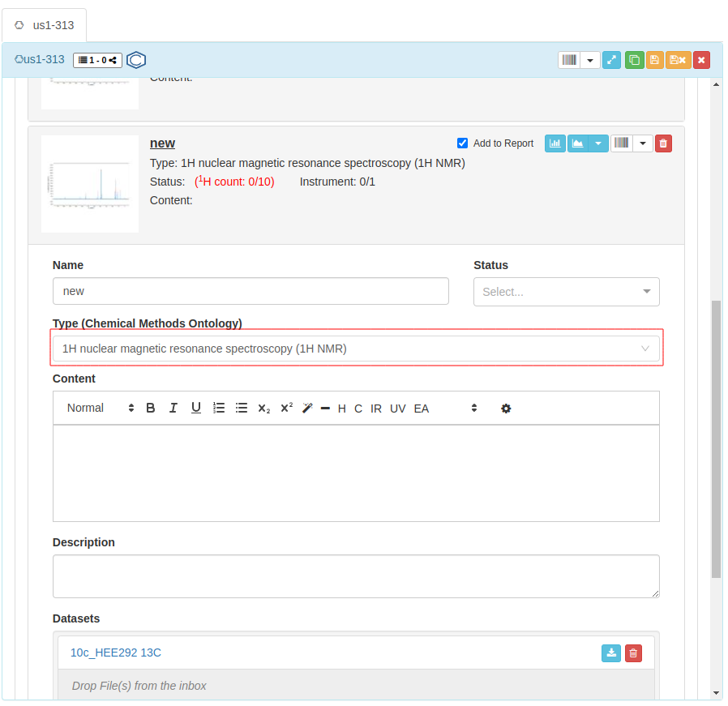Click the save and close icon

tap(678, 60)
